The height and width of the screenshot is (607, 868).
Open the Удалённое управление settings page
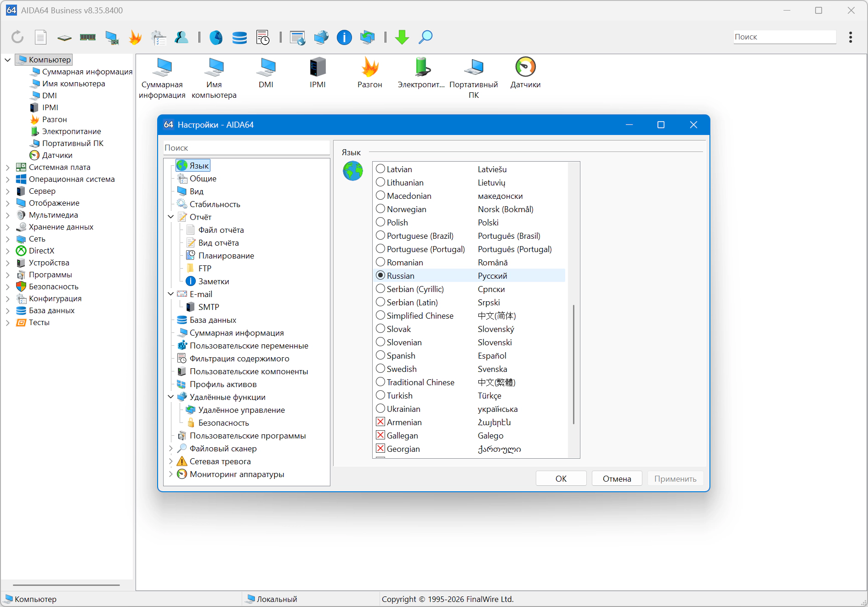(241, 410)
